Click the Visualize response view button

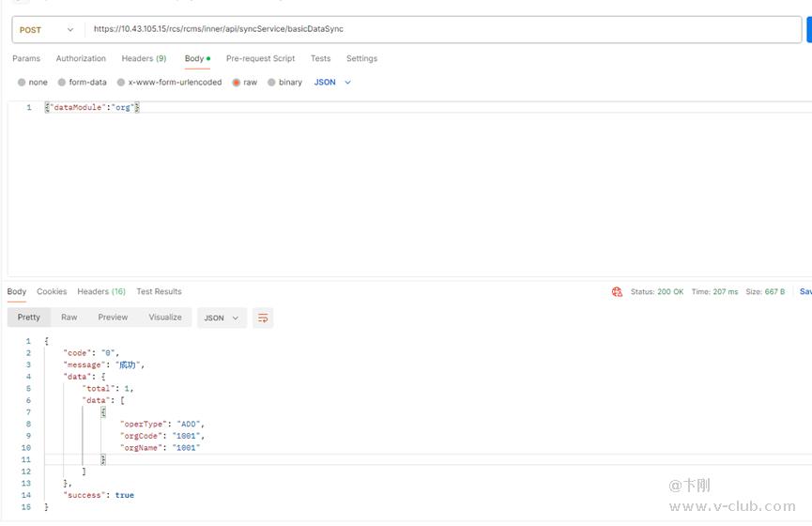pyautogui.click(x=165, y=317)
